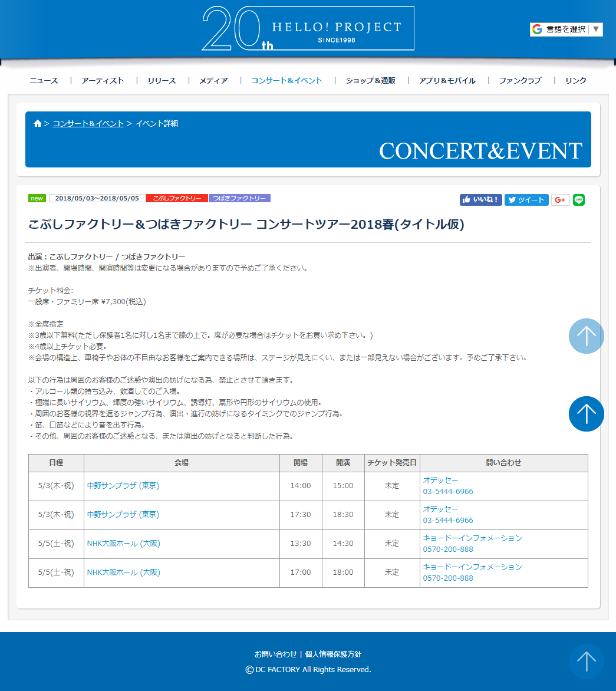Click the Twitter ツイート button
The width and height of the screenshot is (616, 691).
click(526, 200)
